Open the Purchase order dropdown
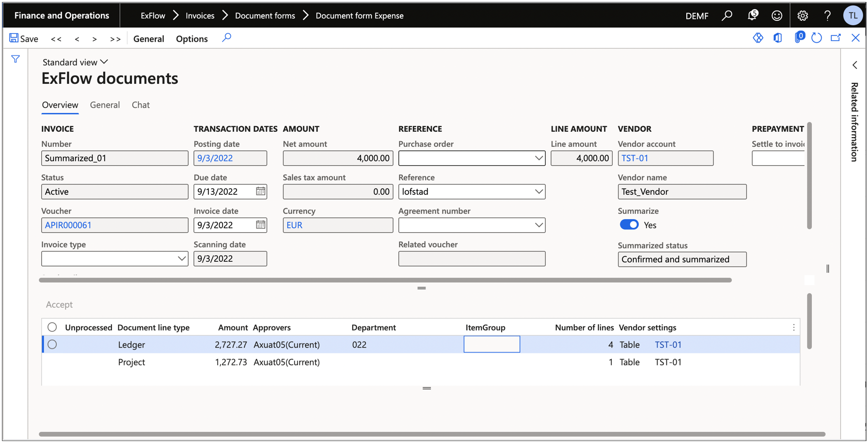Image resolution: width=868 pixels, height=443 pixels. click(538, 158)
